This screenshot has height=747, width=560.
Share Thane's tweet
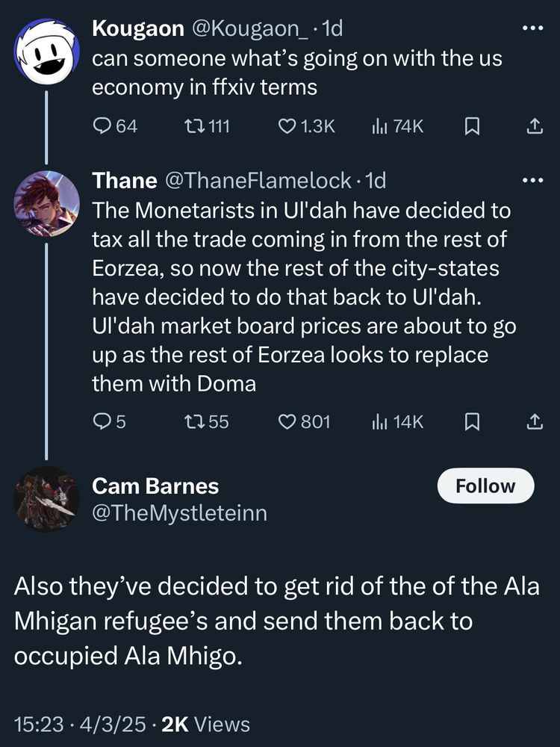[x=534, y=422]
